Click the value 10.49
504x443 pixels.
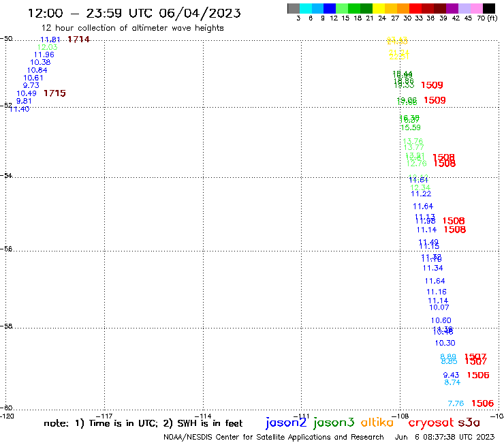tap(27, 93)
